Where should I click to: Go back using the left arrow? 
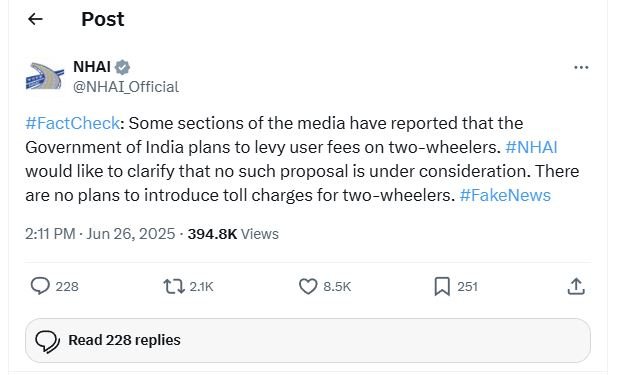click(x=35, y=19)
